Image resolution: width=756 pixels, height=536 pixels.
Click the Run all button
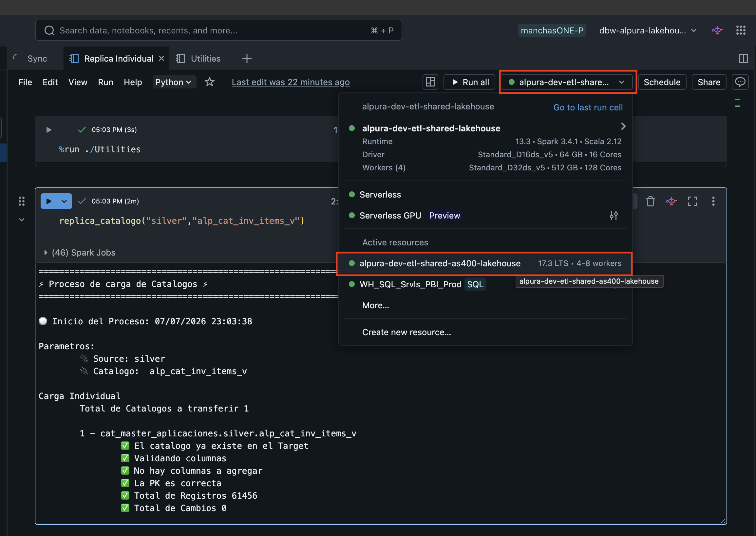point(469,82)
